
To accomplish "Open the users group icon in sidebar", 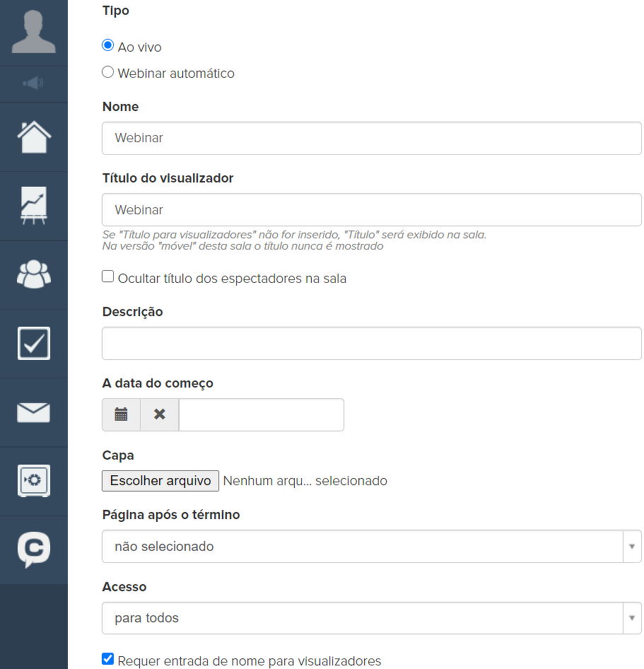I will tap(33, 274).
